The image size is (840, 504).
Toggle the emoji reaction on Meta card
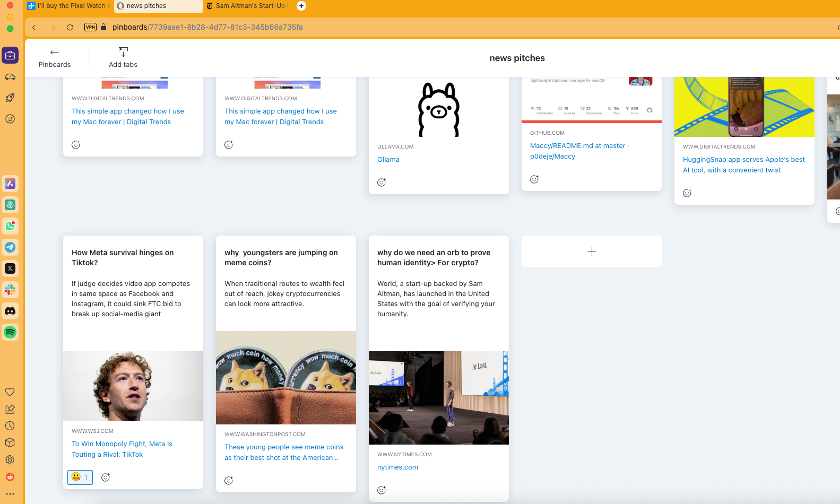(80, 477)
